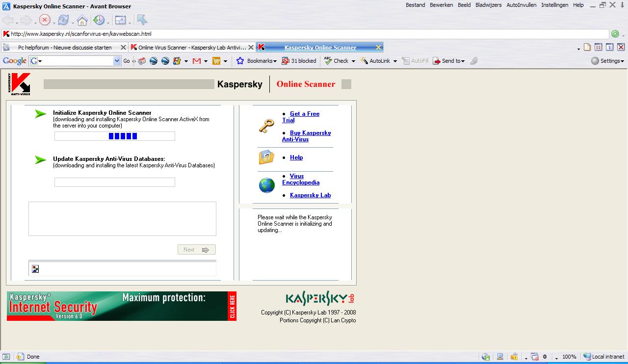Click the Local intranet zone indicator
The image size is (628, 364).
(604, 357)
